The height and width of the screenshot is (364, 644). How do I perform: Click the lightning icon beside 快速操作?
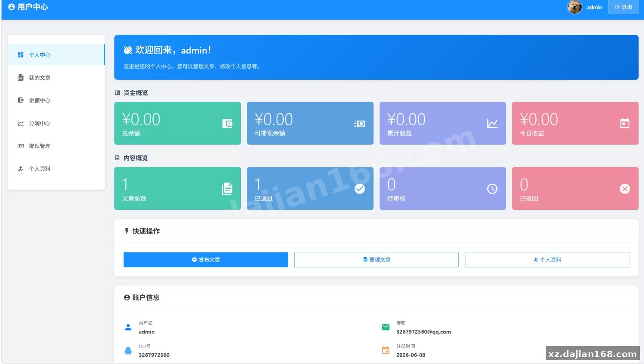pyautogui.click(x=127, y=231)
